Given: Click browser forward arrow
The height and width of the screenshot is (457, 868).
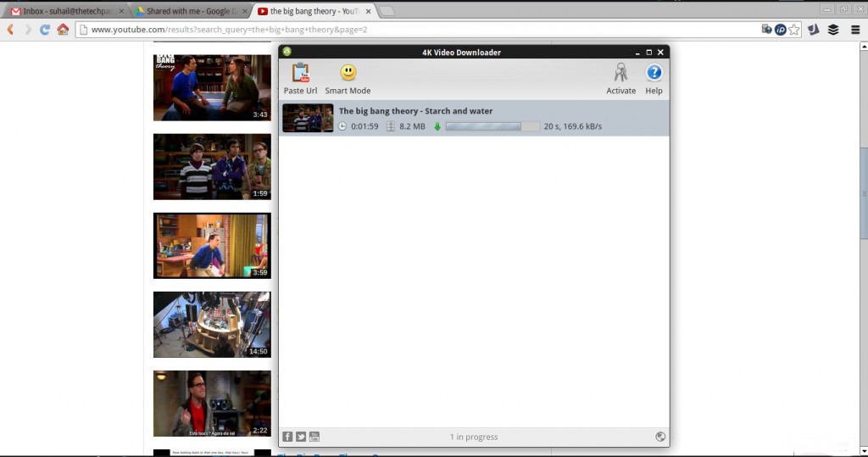Looking at the screenshot, I should (28, 30).
